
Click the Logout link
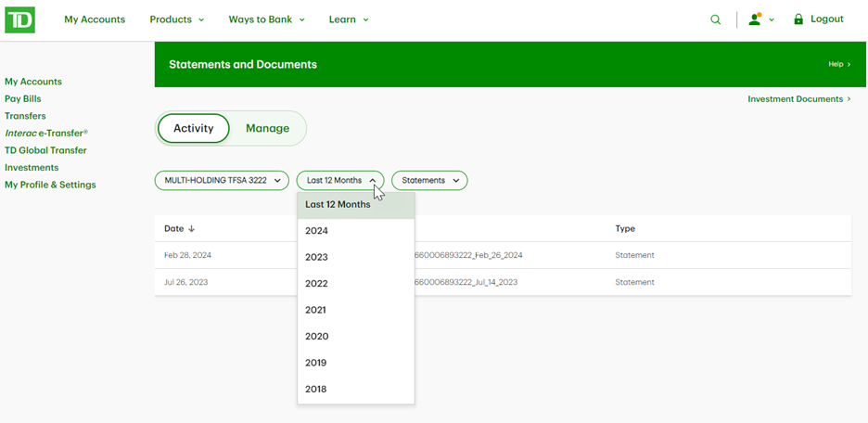click(827, 19)
